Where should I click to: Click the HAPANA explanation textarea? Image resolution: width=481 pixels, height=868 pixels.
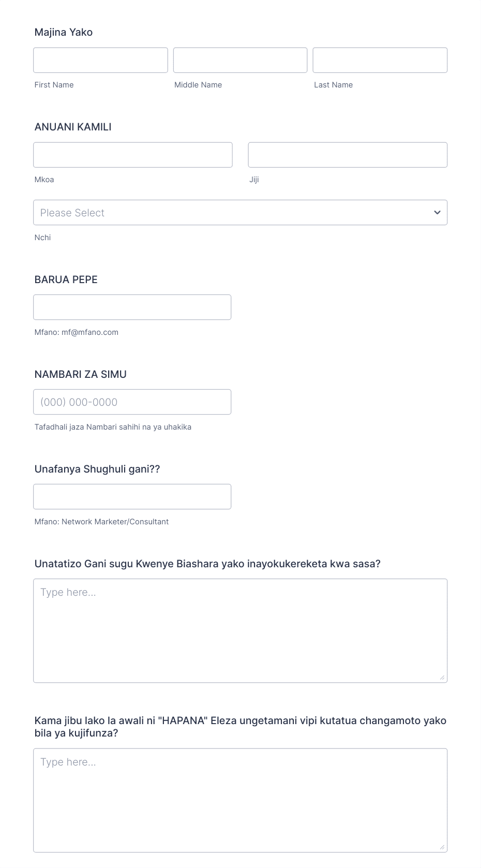tap(240, 800)
